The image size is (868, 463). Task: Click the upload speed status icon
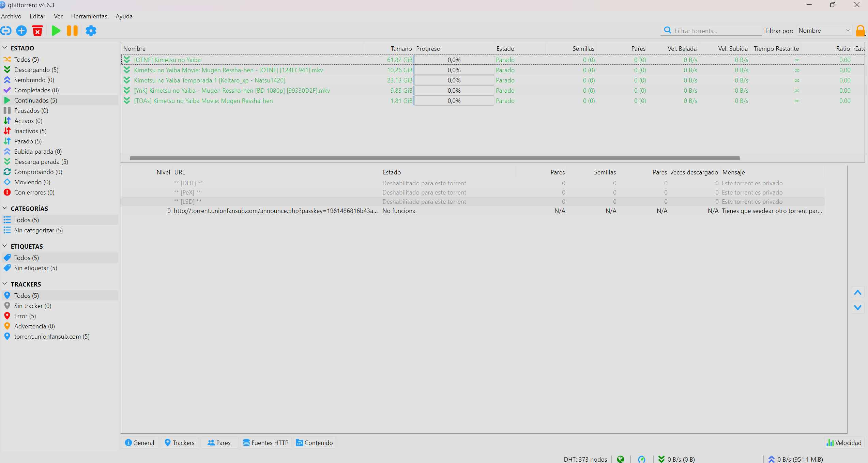point(772,459)
